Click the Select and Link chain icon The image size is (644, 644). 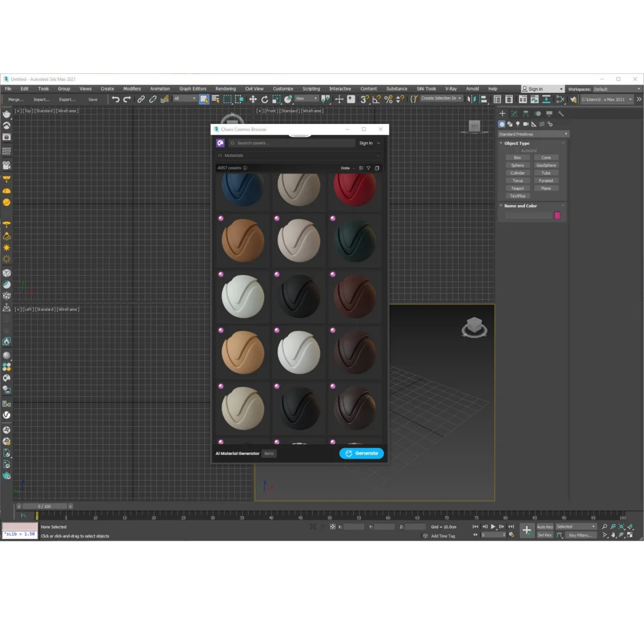141,99
